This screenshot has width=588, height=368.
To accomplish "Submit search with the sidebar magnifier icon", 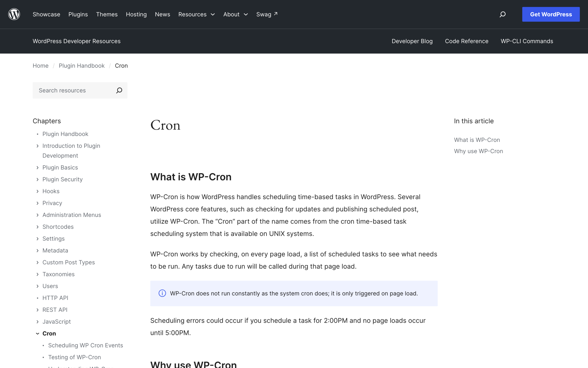I will point(119,90).
